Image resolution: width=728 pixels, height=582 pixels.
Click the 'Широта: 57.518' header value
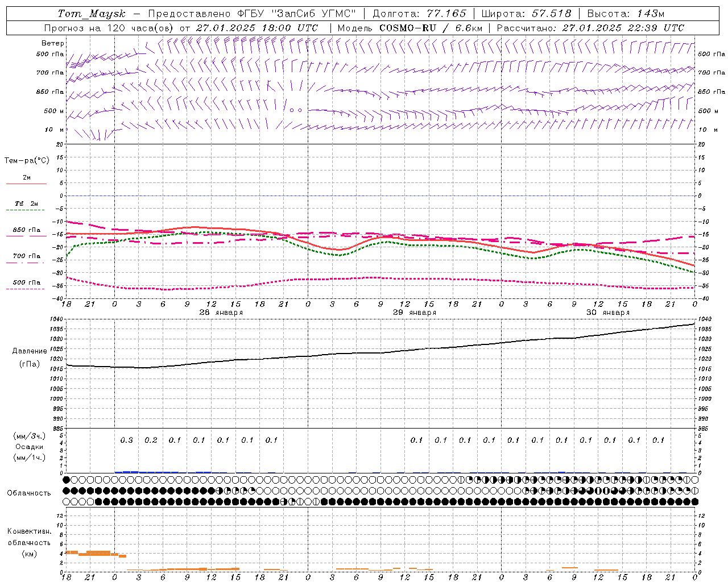[526, 14]
